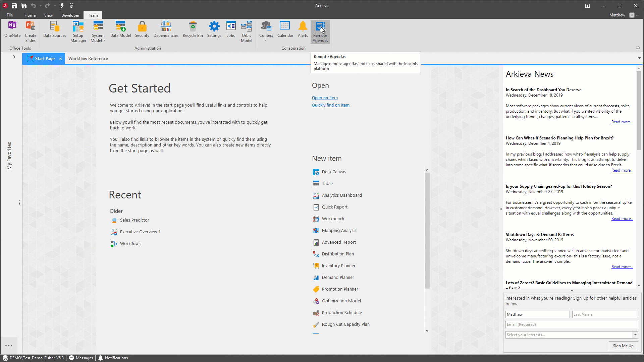Open recent Executive Overview 1 item
Screen dimensions: 644x362
[136, 232]
